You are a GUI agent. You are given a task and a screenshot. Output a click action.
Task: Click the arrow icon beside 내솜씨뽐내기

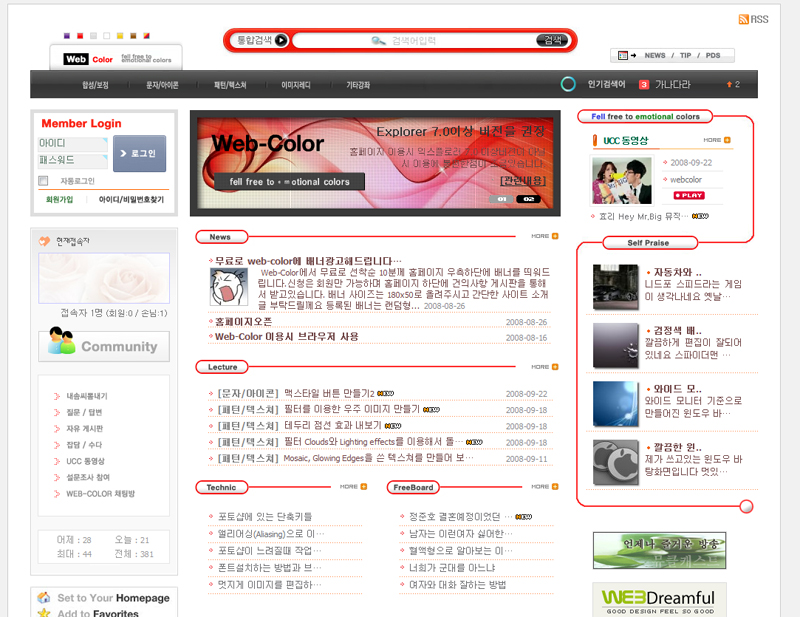tap(57, 396)
